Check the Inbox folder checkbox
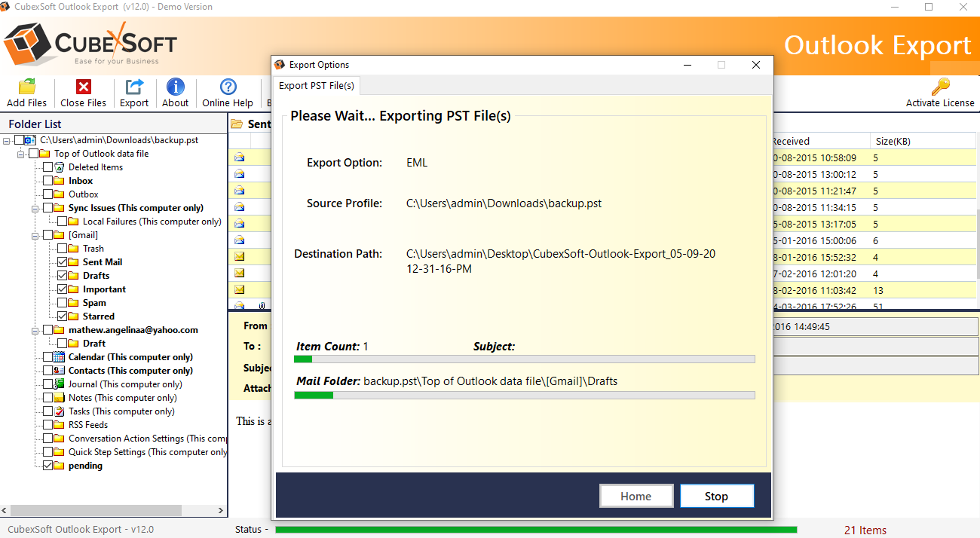Image resolution: width=980 pixels, height=538 pixels. coord(48,181)
